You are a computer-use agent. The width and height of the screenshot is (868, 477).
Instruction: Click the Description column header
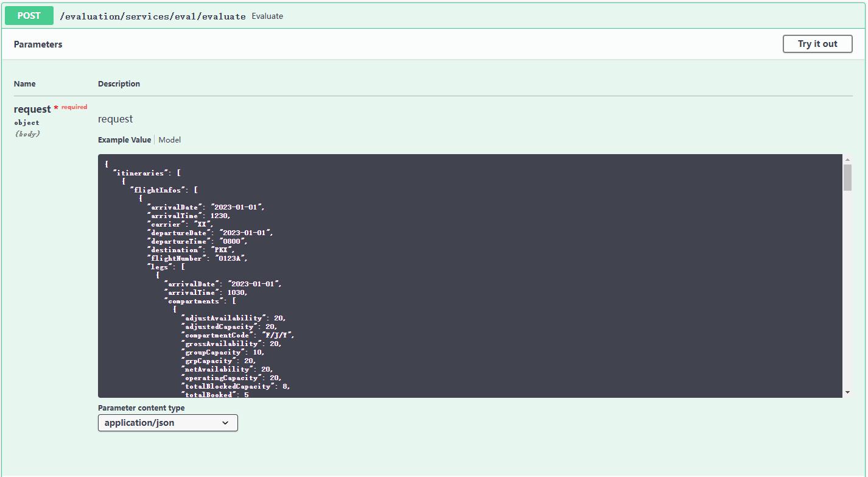coord(119,84)
